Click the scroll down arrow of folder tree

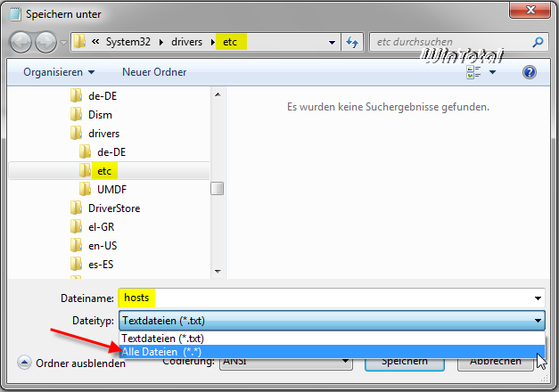218,272
